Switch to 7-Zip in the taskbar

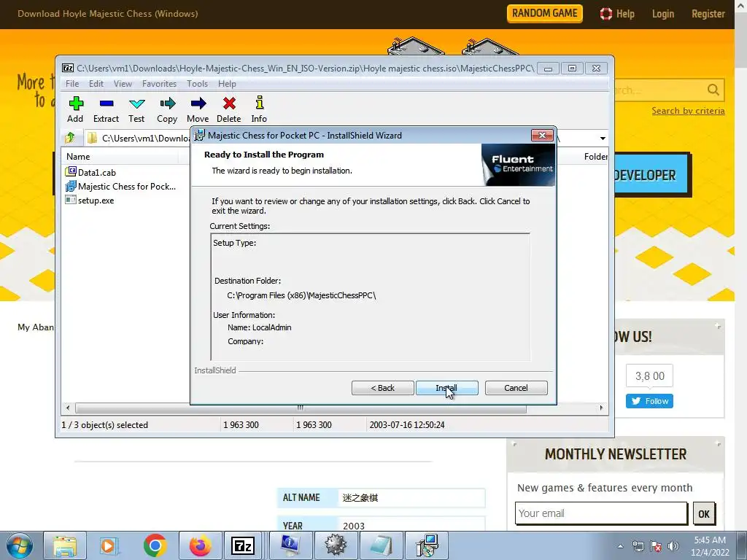(x=243, y=545)
